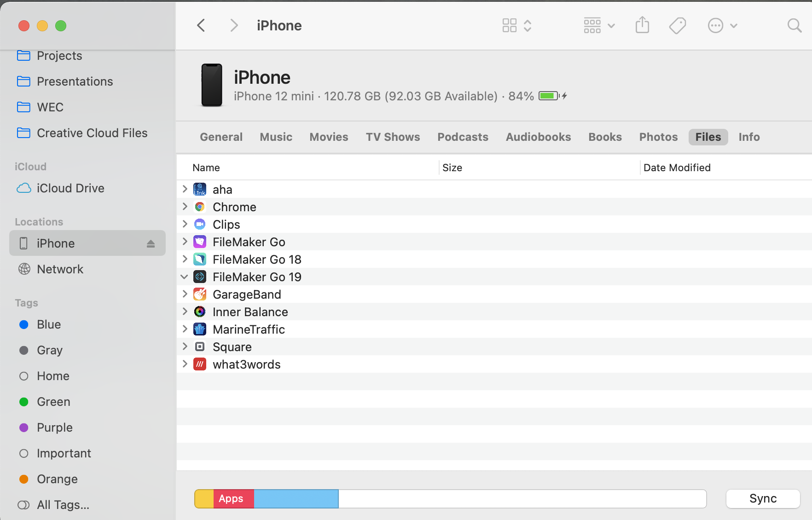Click the Sync button
The width and height of the screenshot is (812, 520).
pyautogui.click(x=763, y=498)
